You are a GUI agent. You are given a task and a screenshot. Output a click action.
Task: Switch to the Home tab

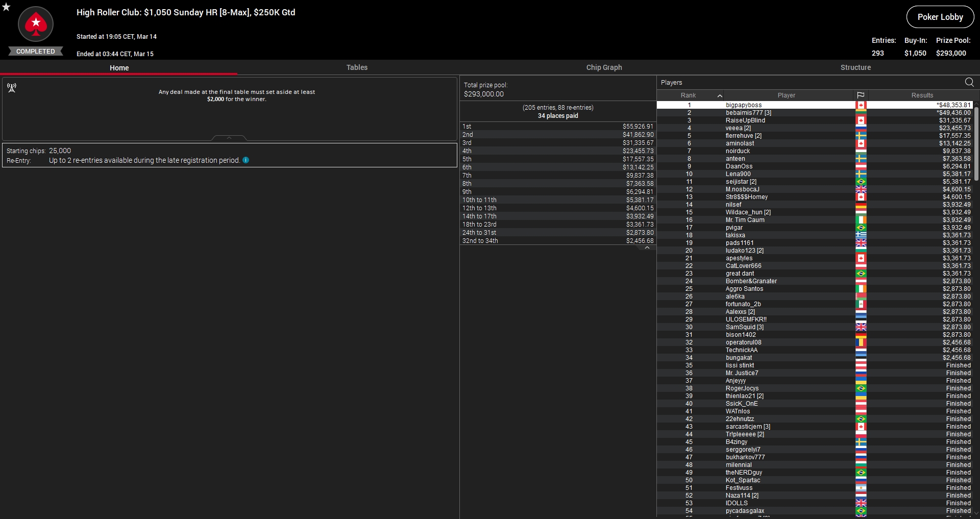[x=119, y=68]
